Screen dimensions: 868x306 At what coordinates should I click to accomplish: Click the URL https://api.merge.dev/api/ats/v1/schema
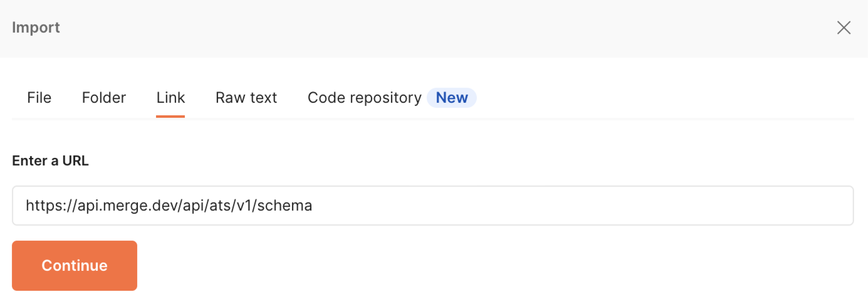coord(170,205)
